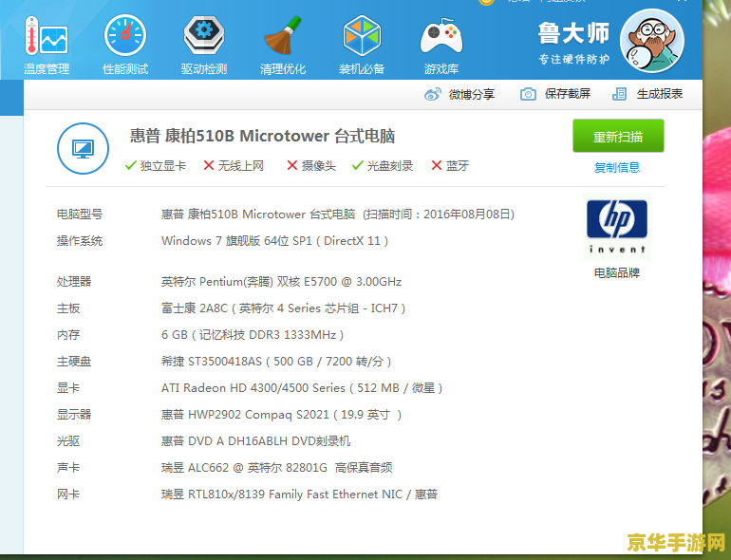Click the 保存截屏 camera icon

(528, 94)
